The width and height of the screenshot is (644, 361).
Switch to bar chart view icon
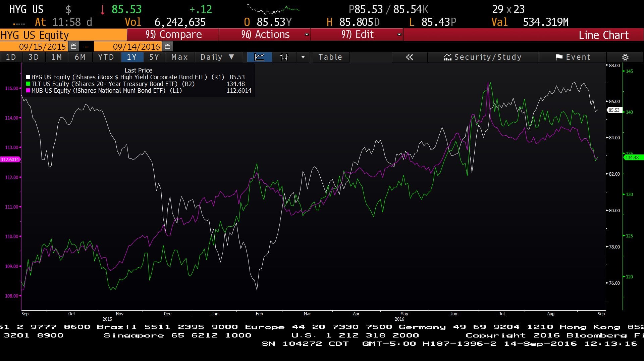[284, 57]
